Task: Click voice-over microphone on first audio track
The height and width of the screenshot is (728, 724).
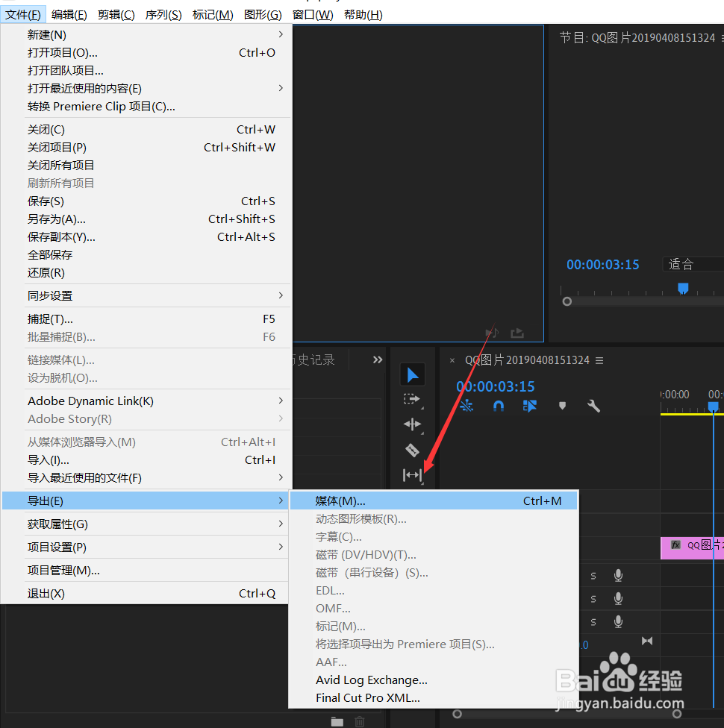Action: coord(618,576)
